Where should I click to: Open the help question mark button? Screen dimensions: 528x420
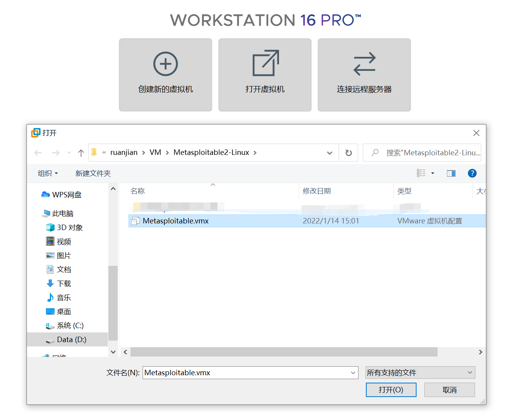[472, 173]
